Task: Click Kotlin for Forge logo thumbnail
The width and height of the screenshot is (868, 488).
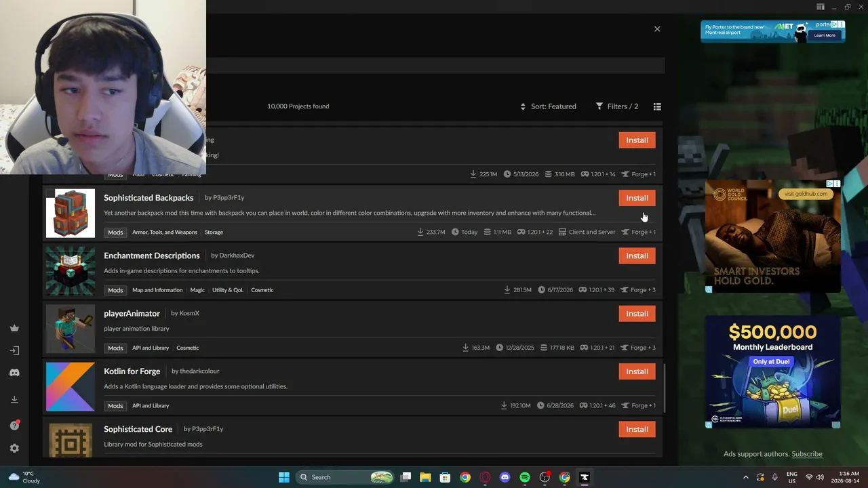Action: [71, 387]
